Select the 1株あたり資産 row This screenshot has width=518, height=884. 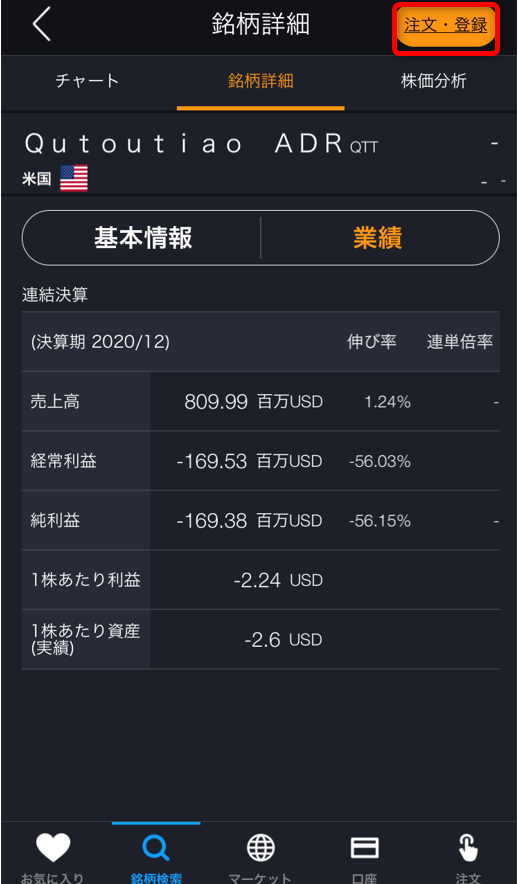[x=260, y=639]
